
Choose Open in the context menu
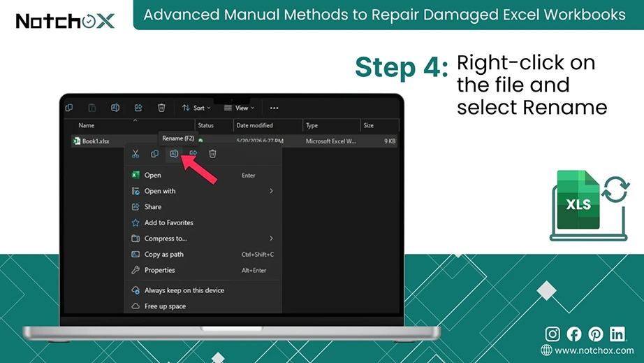coord(203,175)
